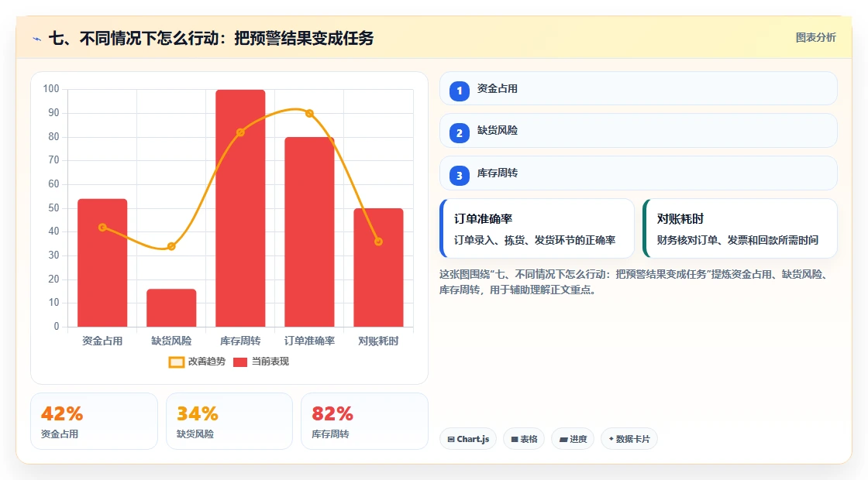Screen dimensions: 868x480
Task: Click the 34% 缺货风险 stat card
Action: (x=229, y=421)
